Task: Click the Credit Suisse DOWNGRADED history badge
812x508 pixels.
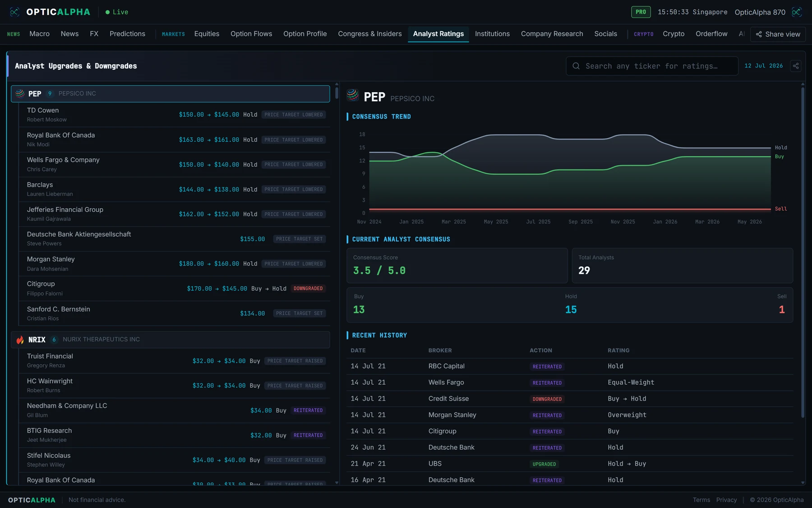Action: tap(547, 399)
